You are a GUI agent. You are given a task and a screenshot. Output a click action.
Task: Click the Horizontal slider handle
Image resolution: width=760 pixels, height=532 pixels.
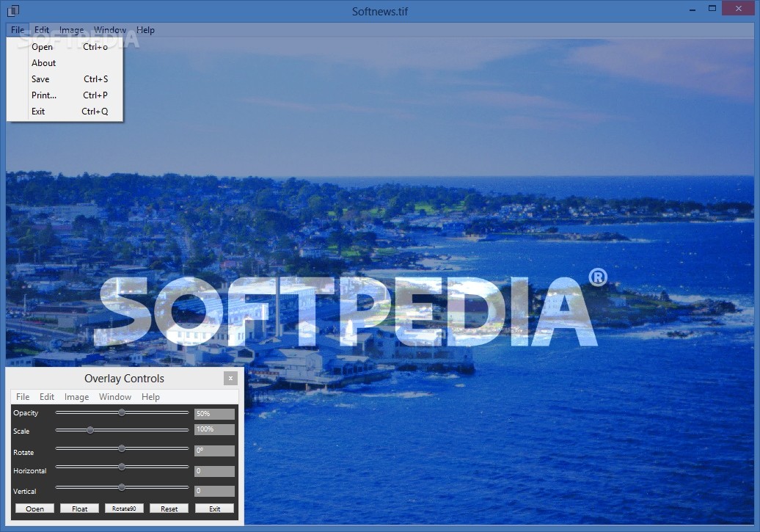(122, 467)
